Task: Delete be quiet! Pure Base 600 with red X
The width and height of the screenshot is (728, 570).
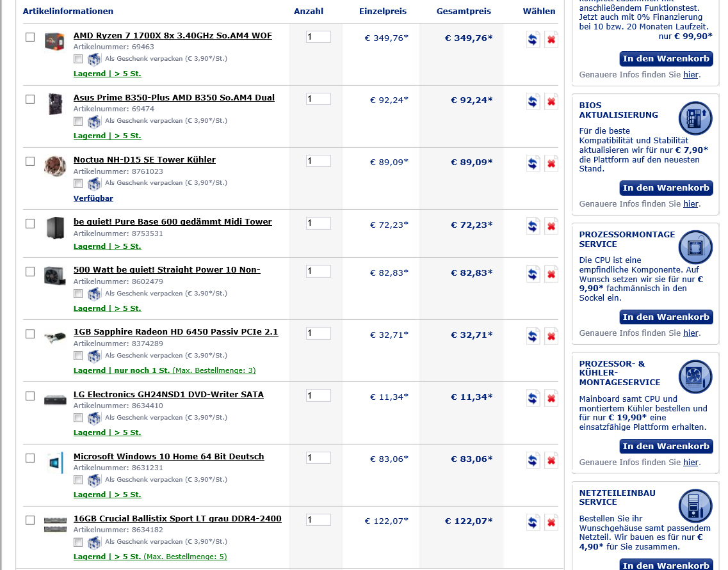Action: [x=551, y=226]
